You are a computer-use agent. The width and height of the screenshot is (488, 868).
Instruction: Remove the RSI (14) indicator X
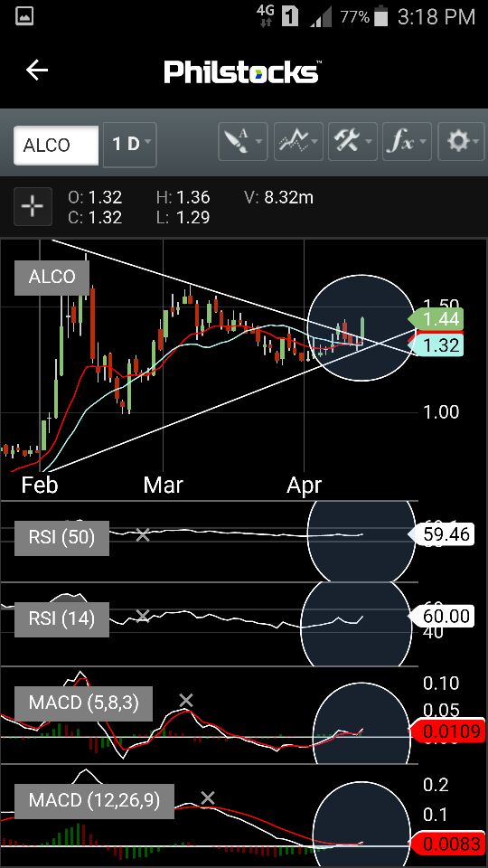143,616
